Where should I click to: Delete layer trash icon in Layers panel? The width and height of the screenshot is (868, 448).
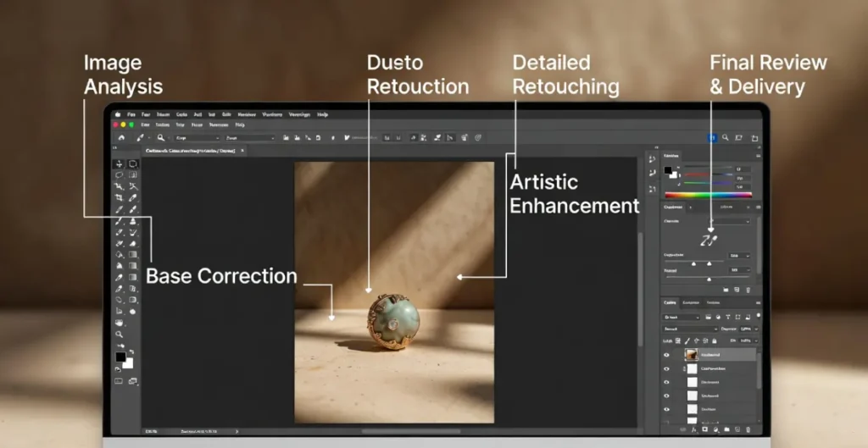click(748, 429)
